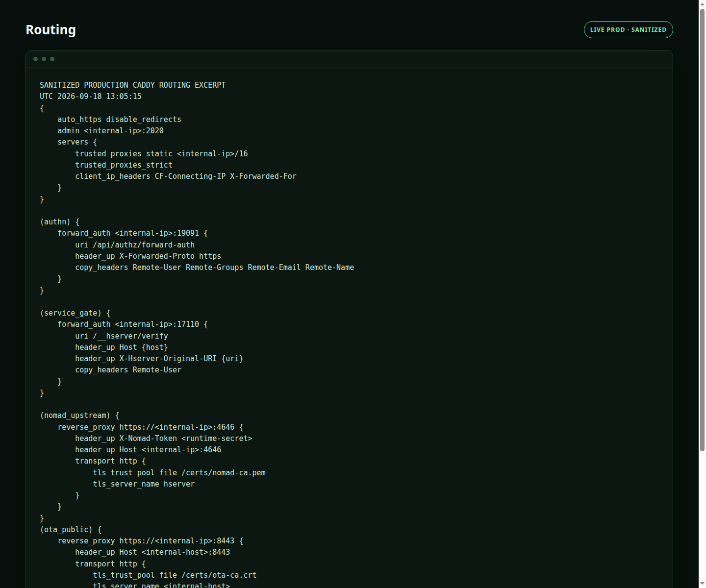Click the Routing page heading
The height and width of the screenshot is (588, 706).
coord(51,30)
